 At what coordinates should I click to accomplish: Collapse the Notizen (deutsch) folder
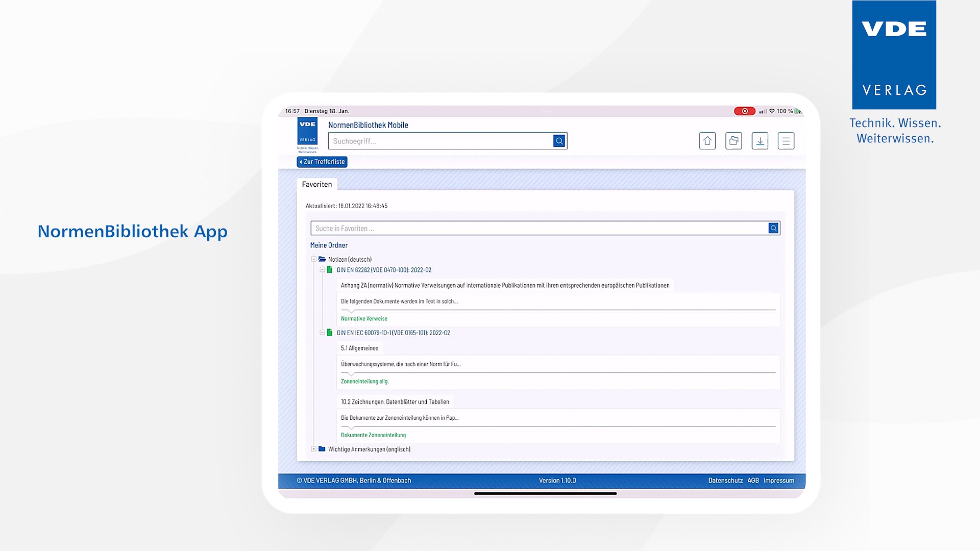[x=314, y=259]
